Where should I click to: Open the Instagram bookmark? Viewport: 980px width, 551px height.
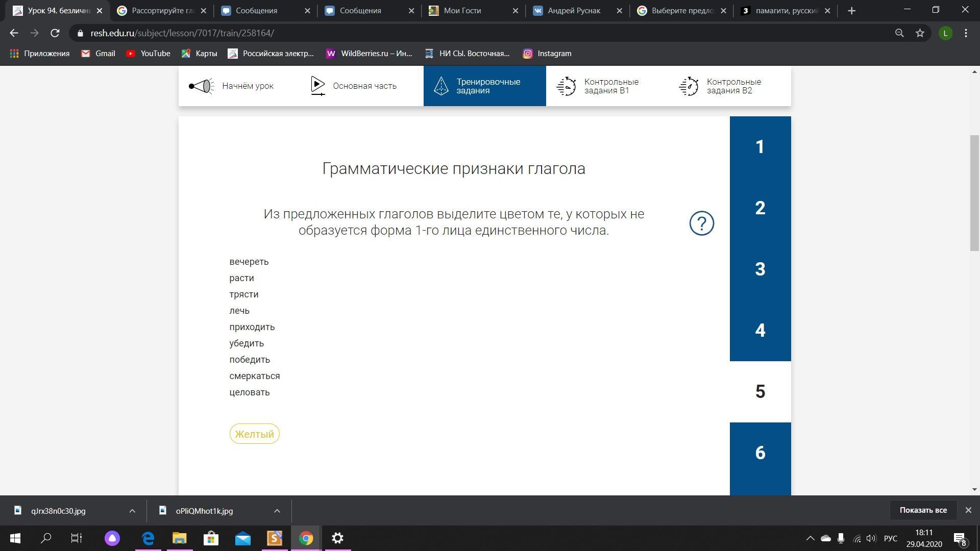tap(547, 54)
